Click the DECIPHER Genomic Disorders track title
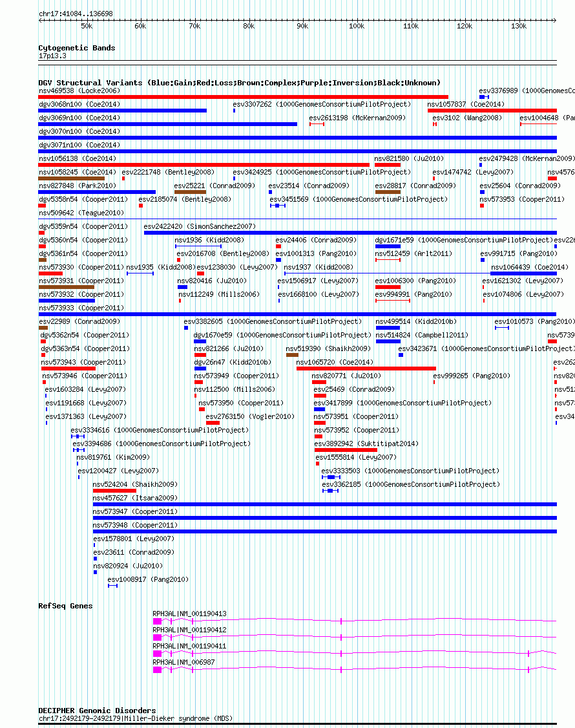The image size is (575, 728). [97, 711]
